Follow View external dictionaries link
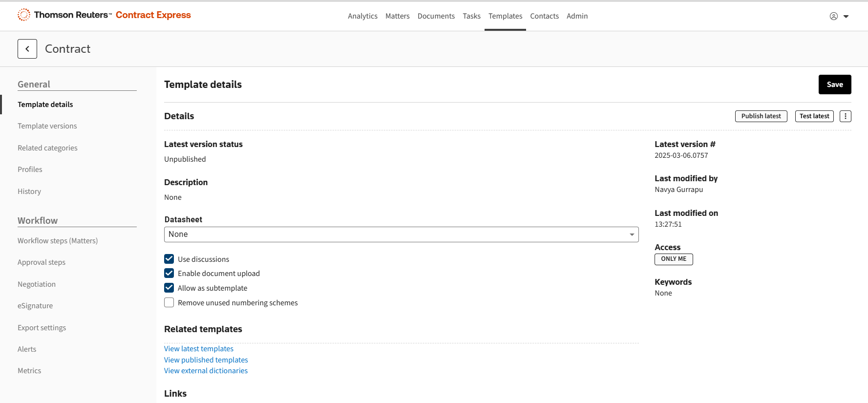868x403 pixels. [x=206, y=371]
